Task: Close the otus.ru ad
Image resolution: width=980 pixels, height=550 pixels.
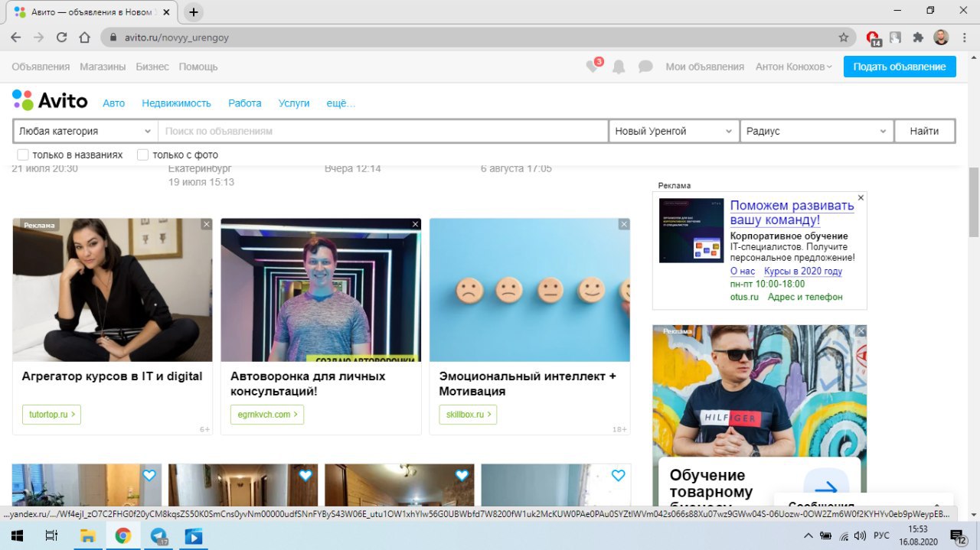Action: click(x=861, y=197)
